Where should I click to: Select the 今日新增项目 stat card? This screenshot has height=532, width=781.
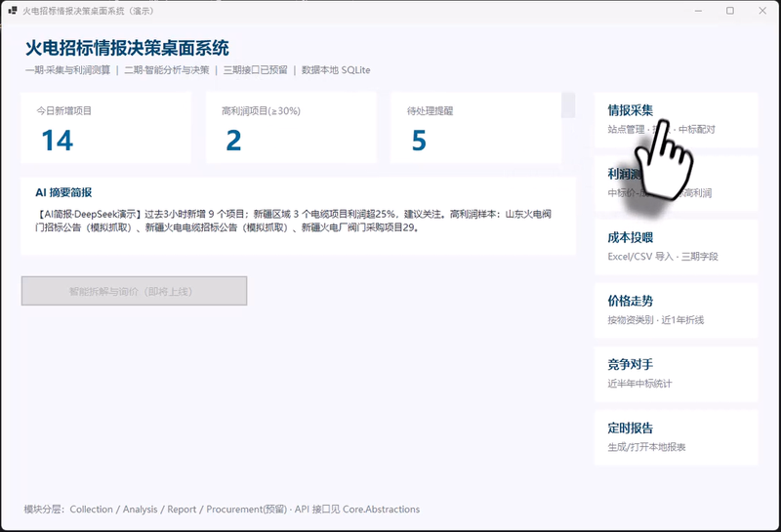tap(105, 128)
